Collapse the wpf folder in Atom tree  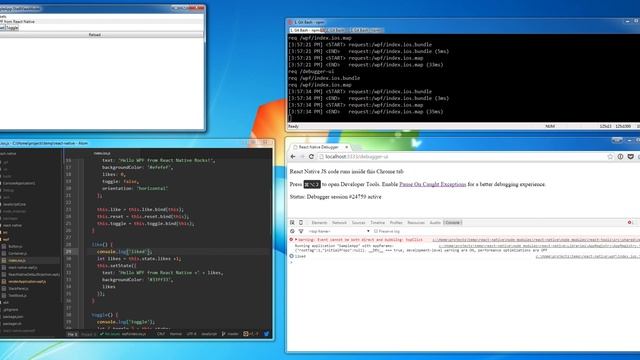(x=6, y=239)
